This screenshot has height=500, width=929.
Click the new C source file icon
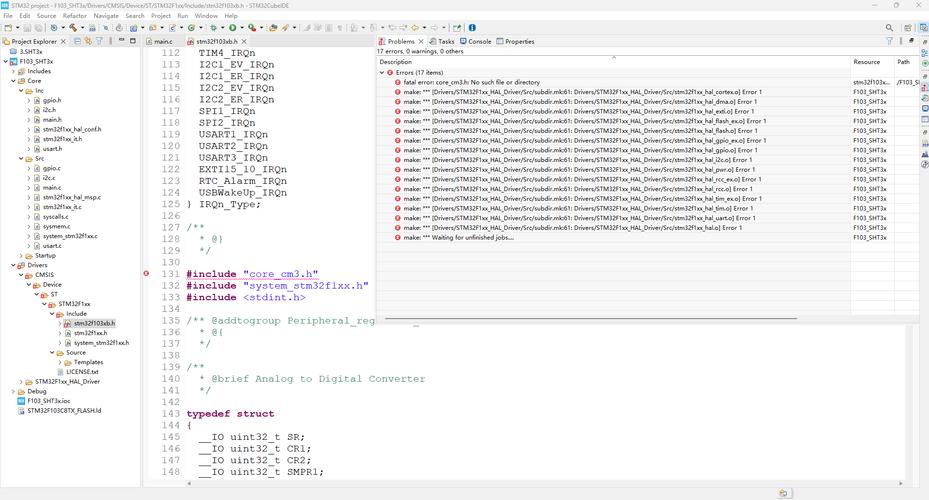[172, 28]
